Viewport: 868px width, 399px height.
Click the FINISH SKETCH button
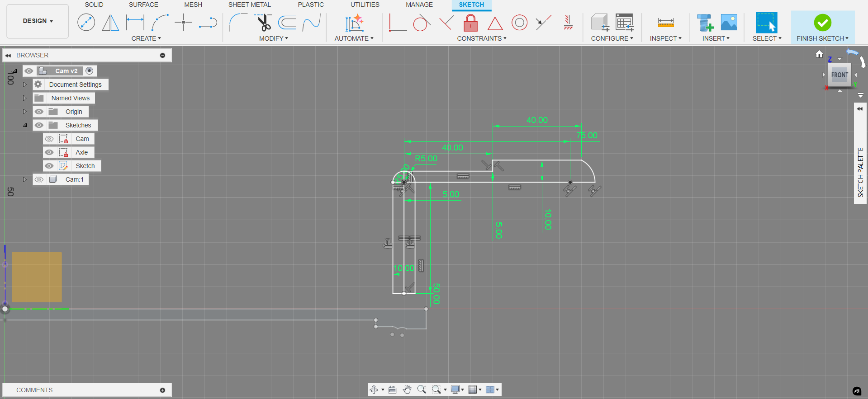822,27
